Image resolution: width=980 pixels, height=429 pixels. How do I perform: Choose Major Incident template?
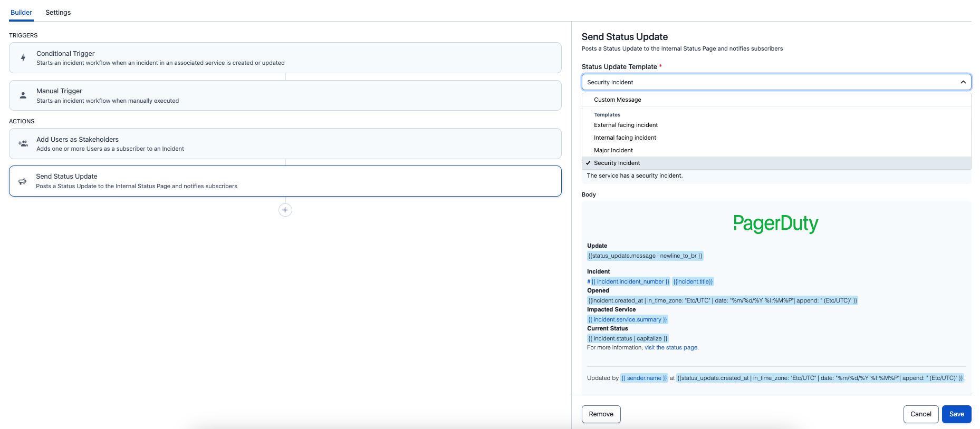coord(776,150)
